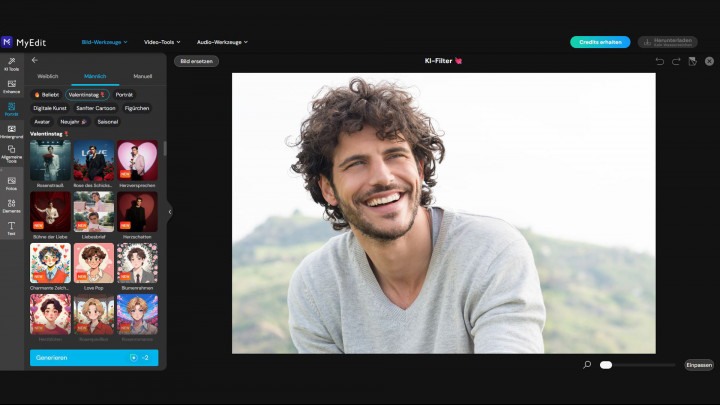Switch to the Manuell tab
The width and height of the screenshot is (720, 405).
(142, 76)
